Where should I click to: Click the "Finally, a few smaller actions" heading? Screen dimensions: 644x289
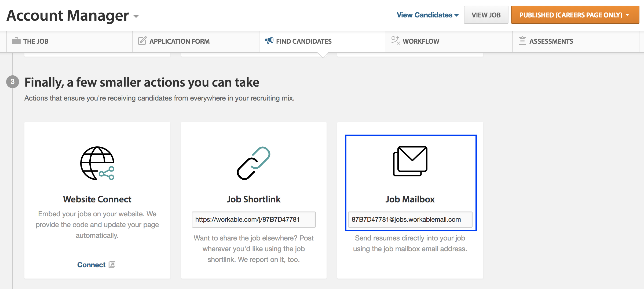coord(142,82)
